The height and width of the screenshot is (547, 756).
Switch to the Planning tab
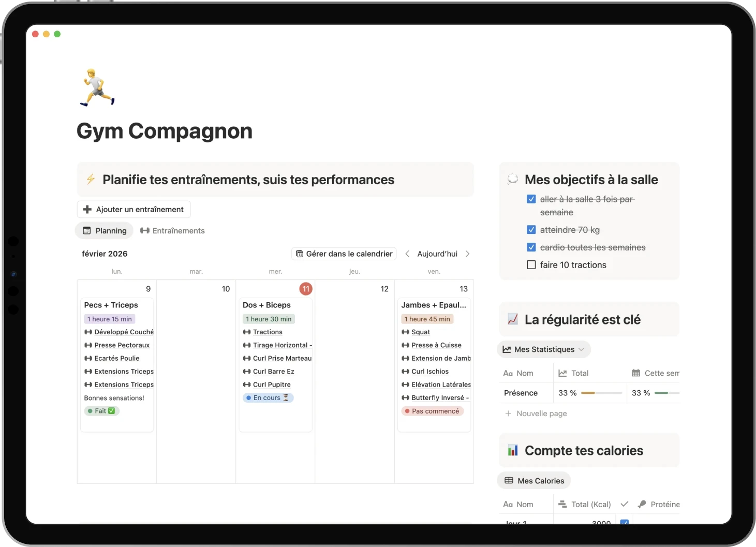(x=105, y=231)
